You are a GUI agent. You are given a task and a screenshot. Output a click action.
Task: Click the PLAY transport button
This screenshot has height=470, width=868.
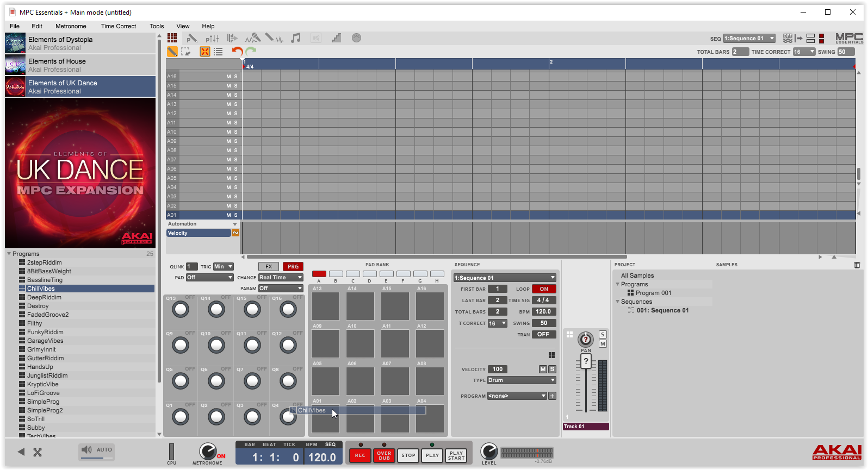tap(432, 455)
